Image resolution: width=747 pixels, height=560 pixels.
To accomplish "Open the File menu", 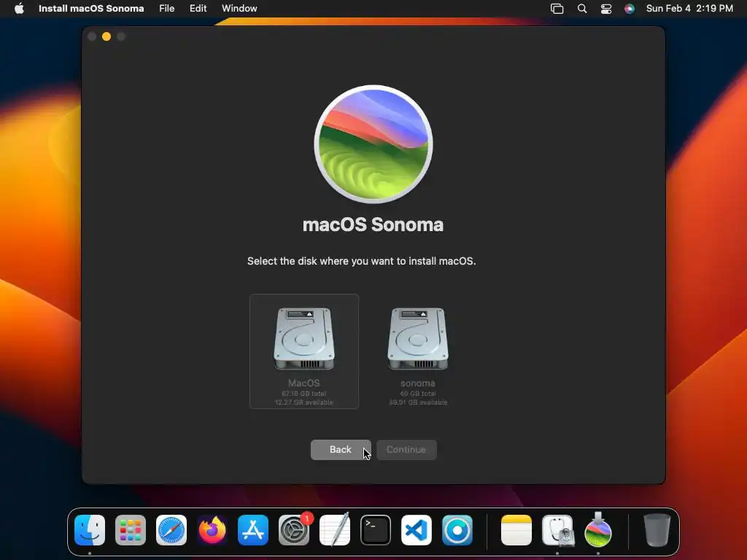I will [167, 9].
